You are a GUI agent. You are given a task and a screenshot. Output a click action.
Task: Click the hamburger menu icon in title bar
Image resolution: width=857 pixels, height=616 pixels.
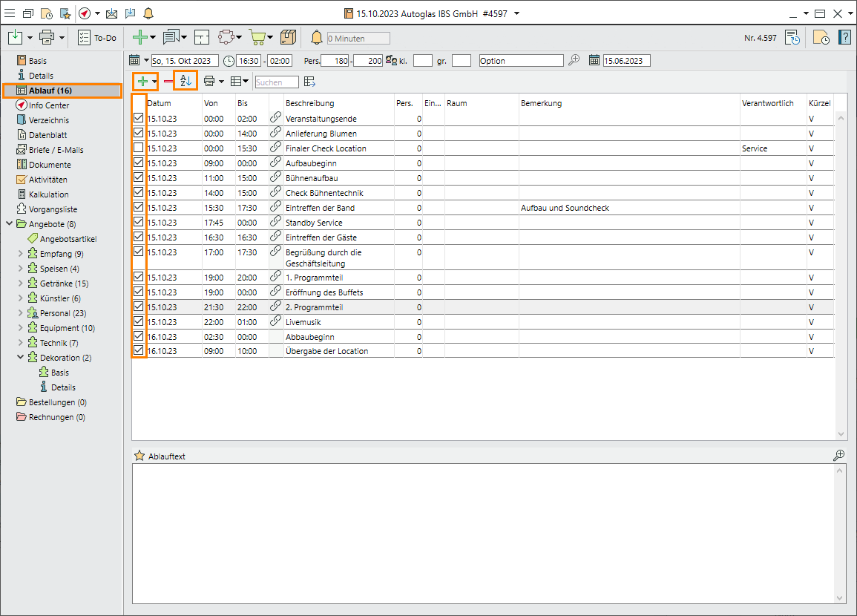[10, 13]
